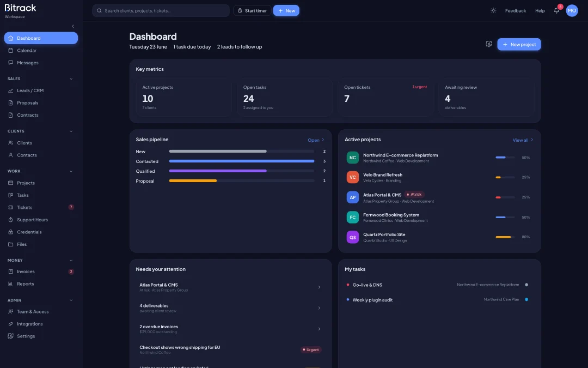Open the Projects icon in the sidebar
The width and height of the screenshot is (588, 368).
coord(10,183)
